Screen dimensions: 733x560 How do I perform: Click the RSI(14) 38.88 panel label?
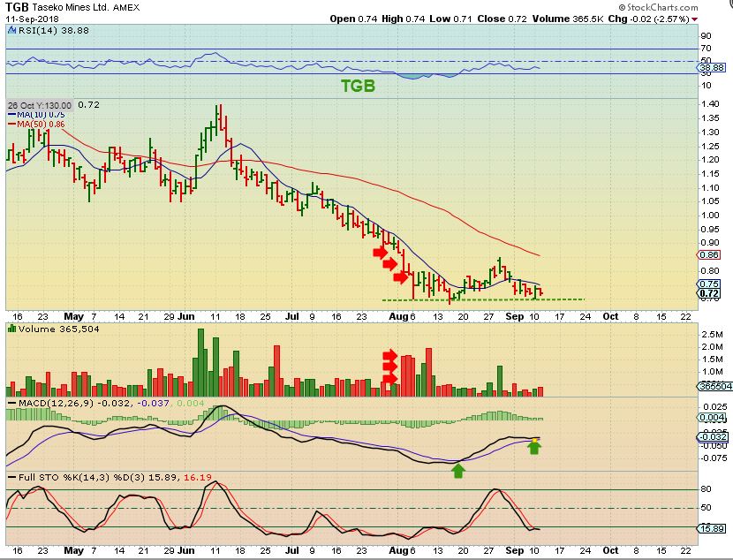pyautogui.click(x=54, y=30)
